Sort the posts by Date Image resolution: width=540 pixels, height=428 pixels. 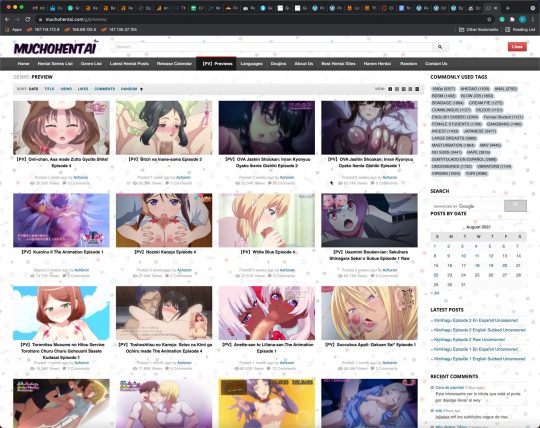(33, 89)
